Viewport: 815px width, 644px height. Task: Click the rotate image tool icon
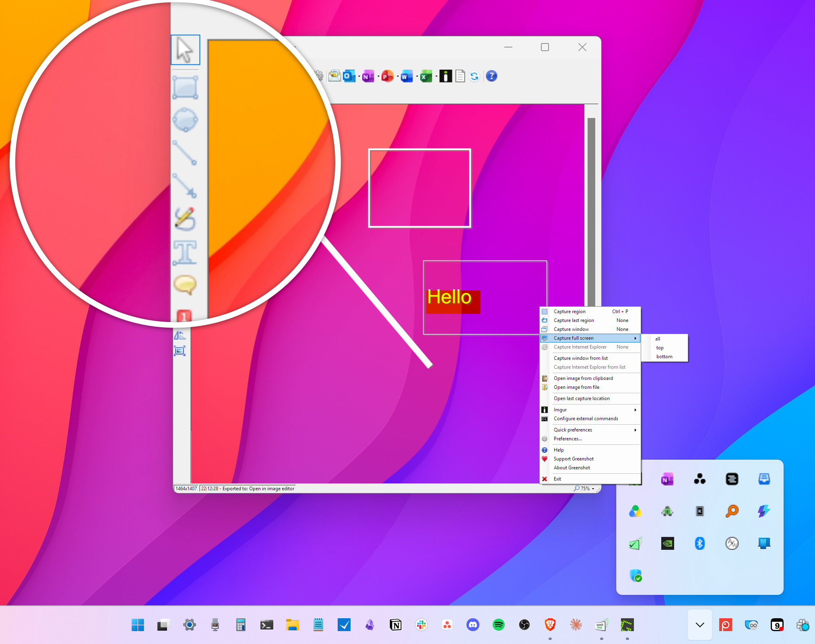pos(180,335)
